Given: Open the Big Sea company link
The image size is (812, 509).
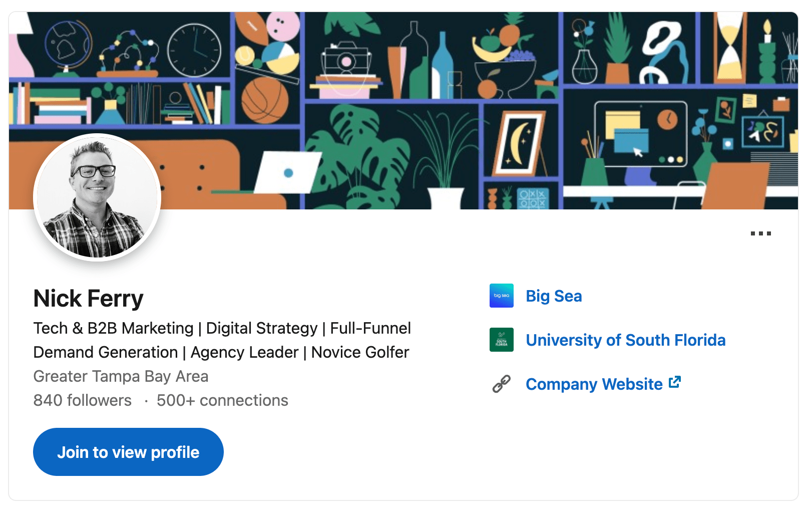Looking at the screenshot, I should click(x=554, y=296).
